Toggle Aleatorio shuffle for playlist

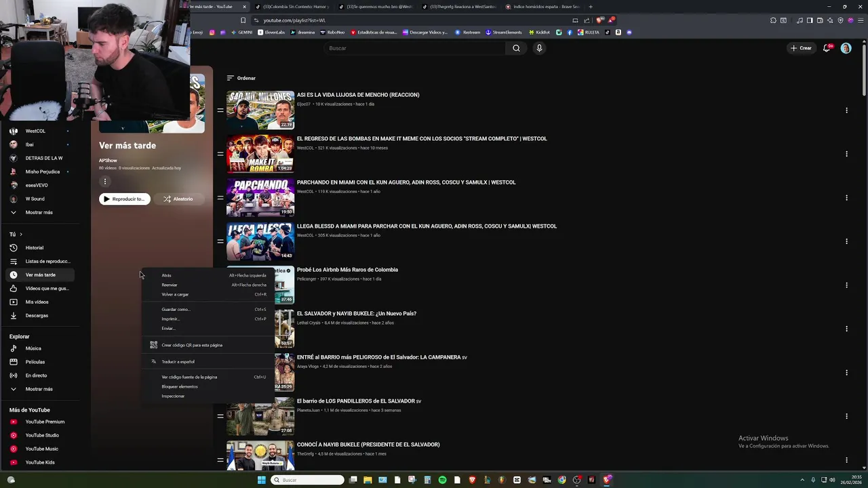tap(178, 199)
